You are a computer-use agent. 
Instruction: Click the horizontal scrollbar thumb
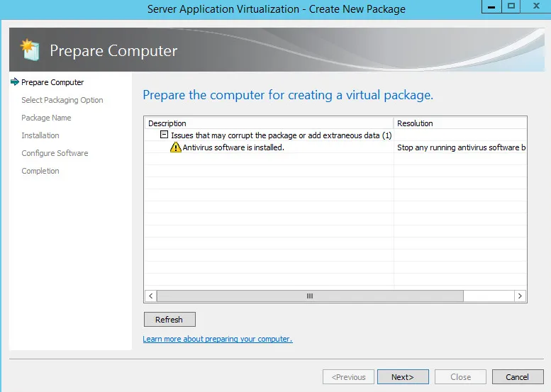310,296
